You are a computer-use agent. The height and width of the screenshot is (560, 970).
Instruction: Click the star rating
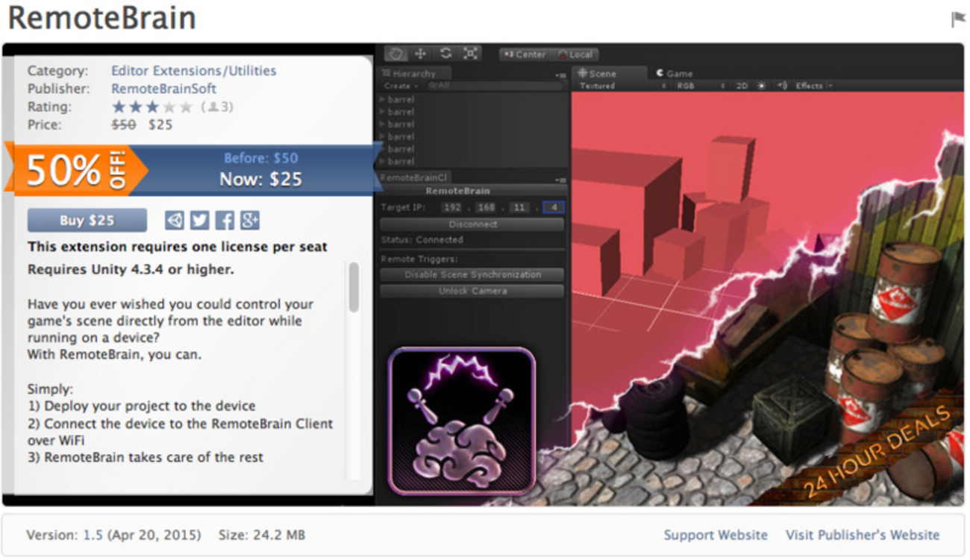(152, 107)
